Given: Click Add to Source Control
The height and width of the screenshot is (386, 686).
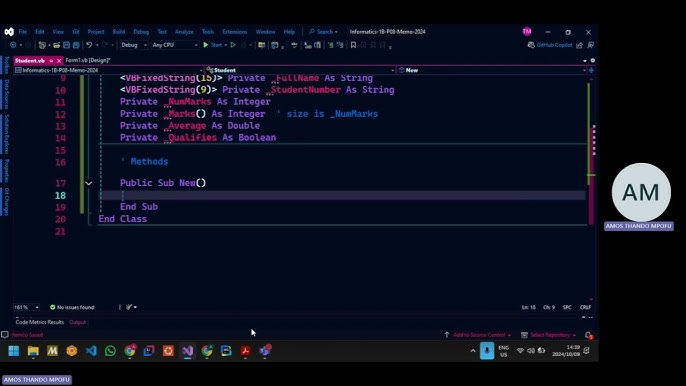Looking at the screenshot, I should [x=479, y=335].
